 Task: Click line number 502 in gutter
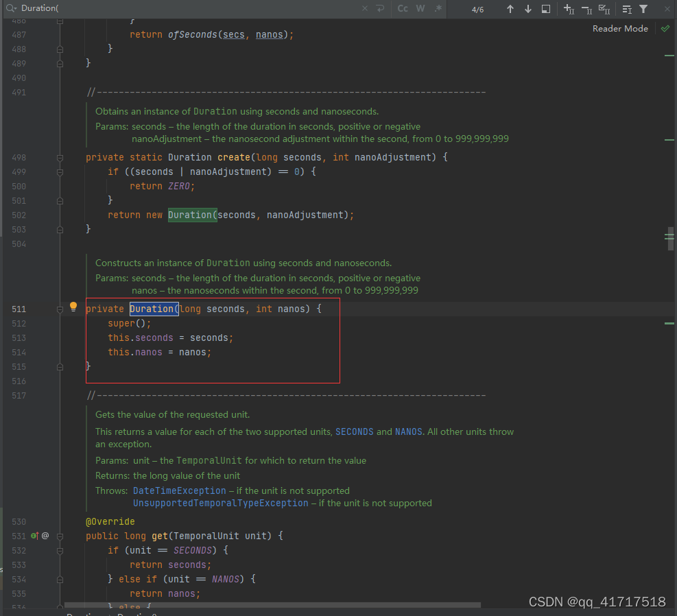point(19,215)
